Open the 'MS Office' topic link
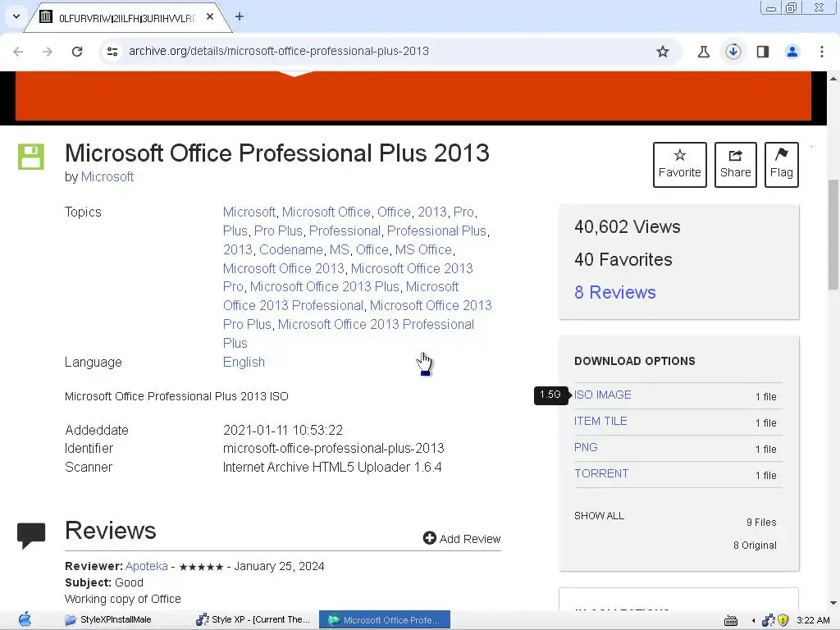Screen dimensions: 840x630 [x=424, y=249]
